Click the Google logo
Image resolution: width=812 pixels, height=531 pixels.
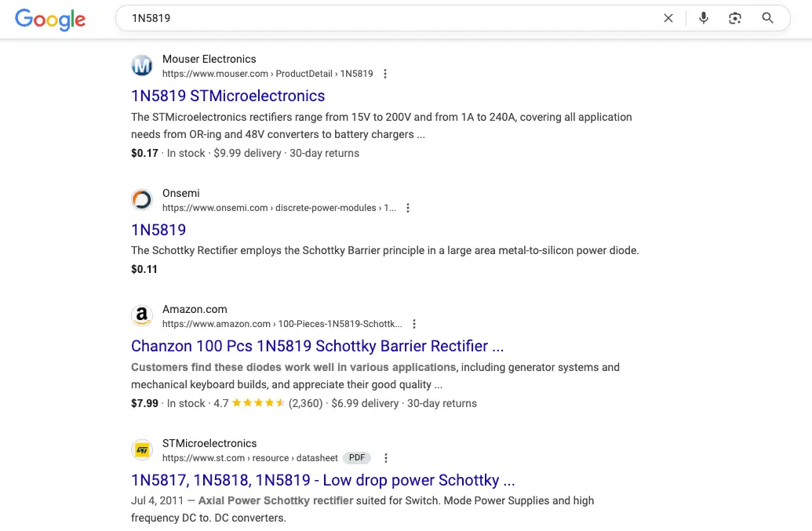(50, 19)
